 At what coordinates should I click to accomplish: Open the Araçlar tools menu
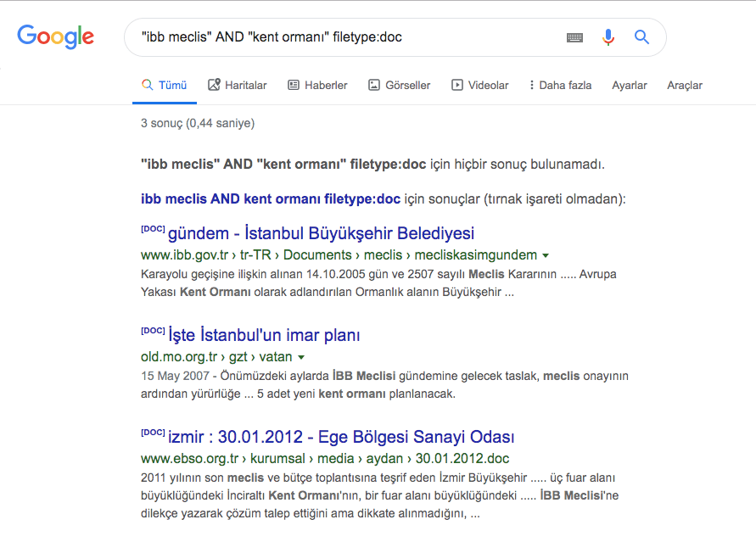[685, 86]
